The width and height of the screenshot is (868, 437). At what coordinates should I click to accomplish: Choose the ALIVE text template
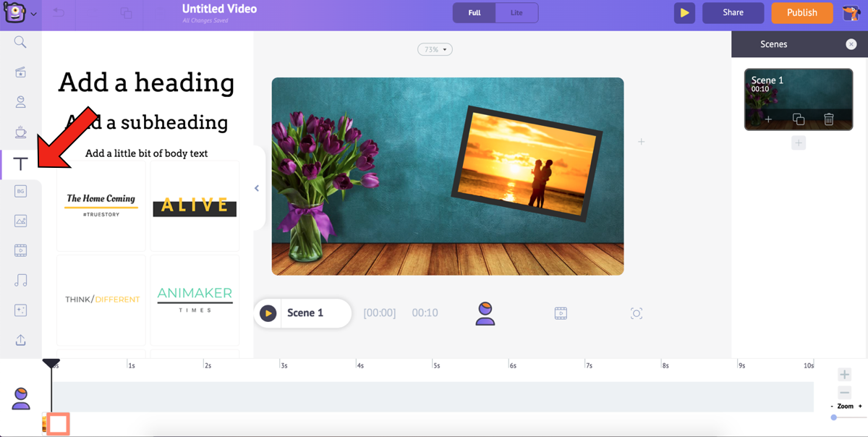tap(195, 206)
